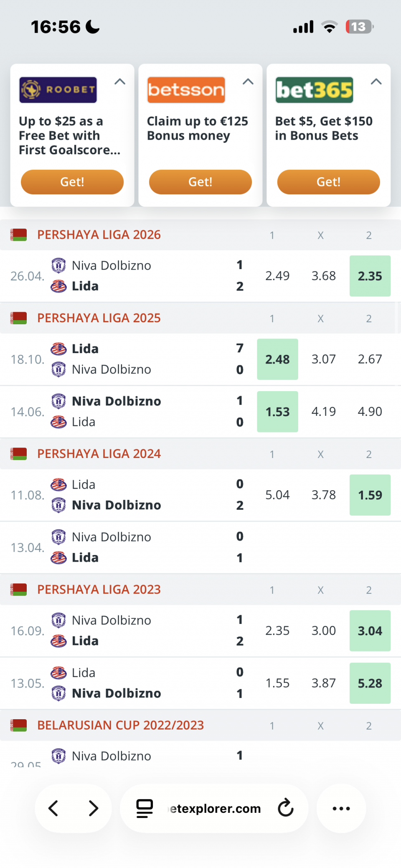401x868 pixels.
Task: Tap the Roobet logo
Action: [58, 90]
